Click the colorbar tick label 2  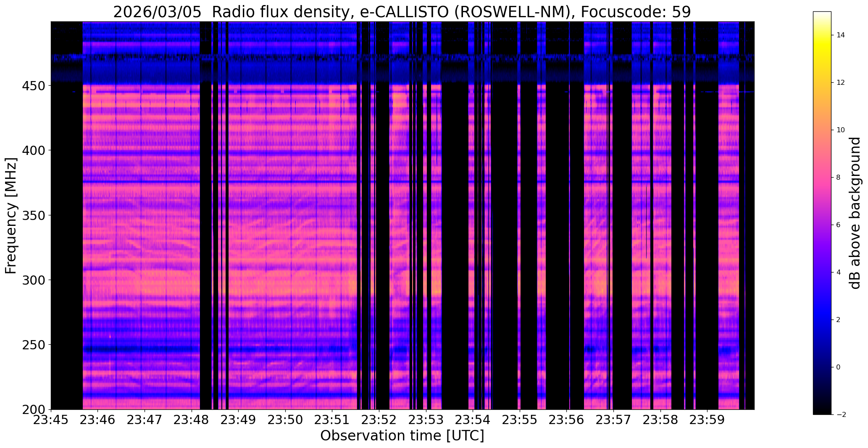click(x=838, y=320)
